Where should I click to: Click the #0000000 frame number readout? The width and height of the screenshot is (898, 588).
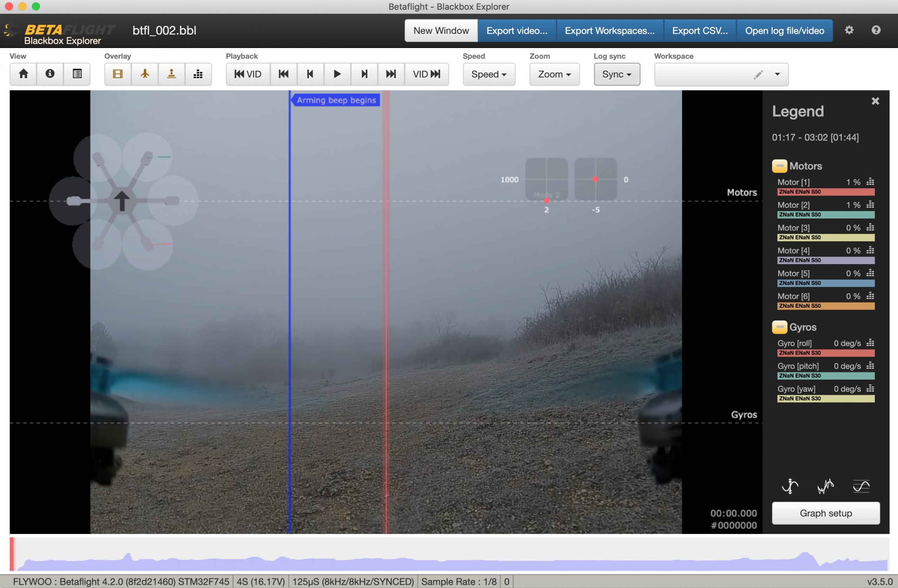[733, 525]
